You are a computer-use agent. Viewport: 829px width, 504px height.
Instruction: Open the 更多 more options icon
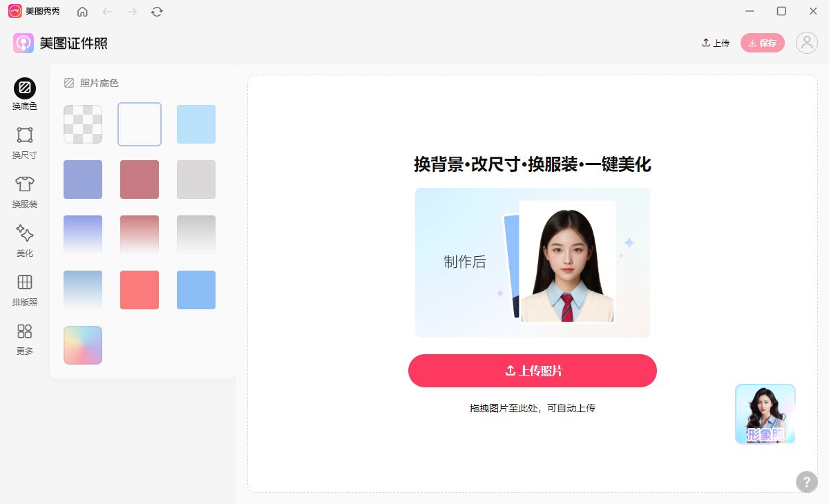pos(25,339)
